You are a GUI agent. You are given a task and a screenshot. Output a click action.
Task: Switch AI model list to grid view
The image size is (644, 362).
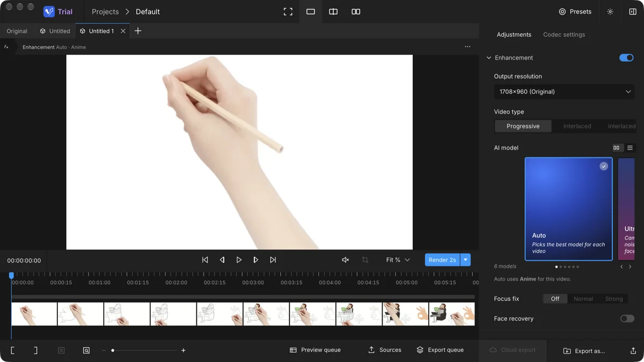(x=616, y=148)
